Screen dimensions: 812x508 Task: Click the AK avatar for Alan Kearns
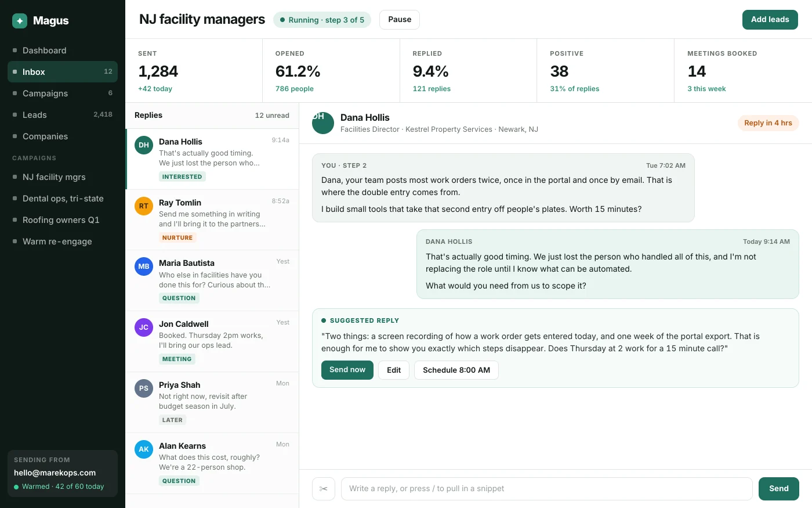(144, 449)
